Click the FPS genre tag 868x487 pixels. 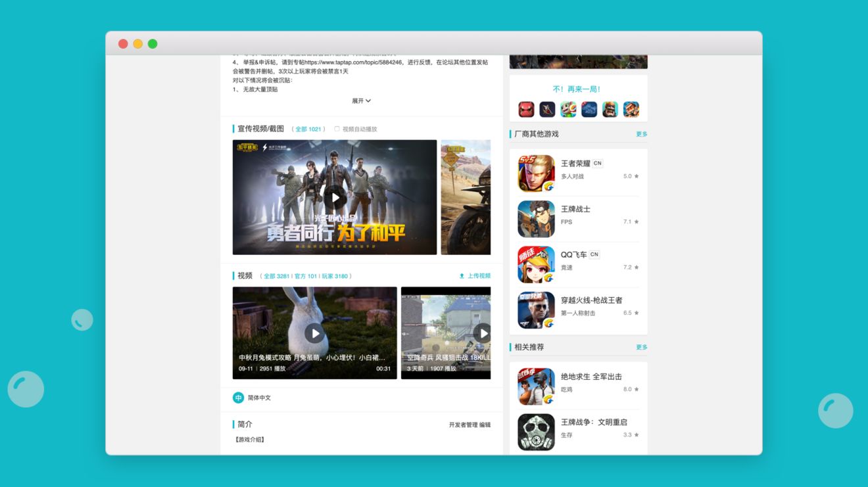click(x=566, y=222)
